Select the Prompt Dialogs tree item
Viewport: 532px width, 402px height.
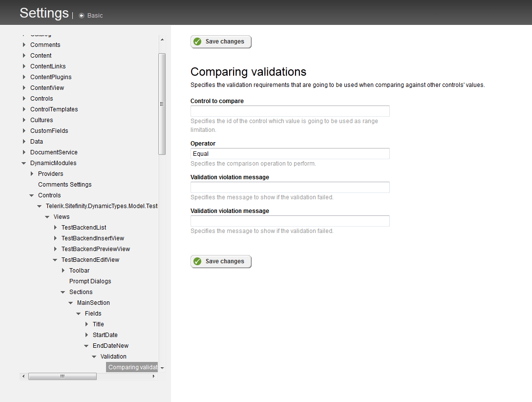tap(90, 281)
